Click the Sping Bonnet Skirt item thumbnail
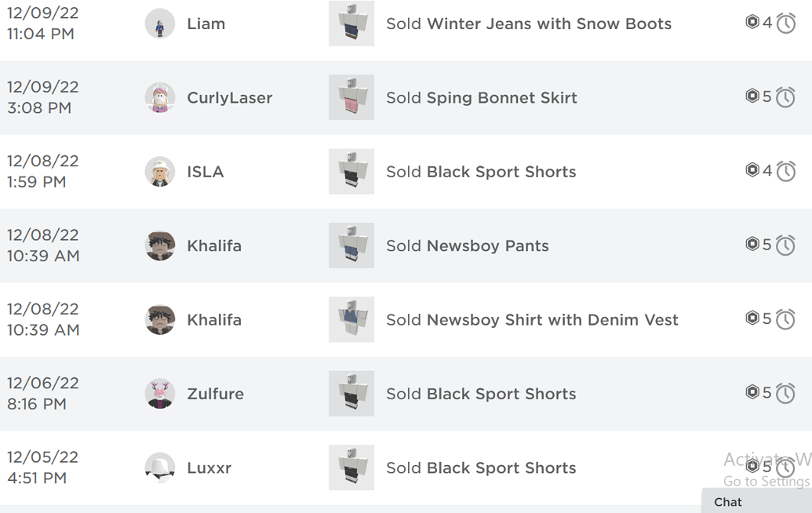This screenshot has width=812, height=513. pos(351,97)
